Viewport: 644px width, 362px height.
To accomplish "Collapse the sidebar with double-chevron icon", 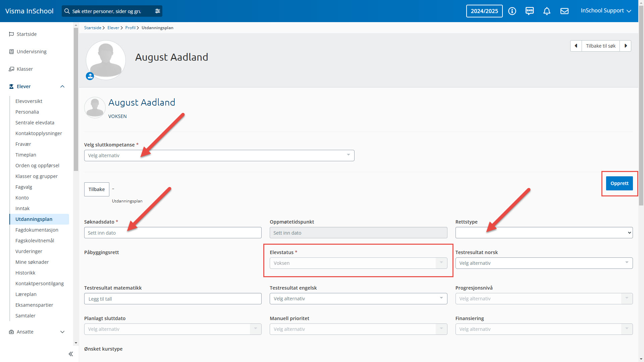I will click(71, 354).
